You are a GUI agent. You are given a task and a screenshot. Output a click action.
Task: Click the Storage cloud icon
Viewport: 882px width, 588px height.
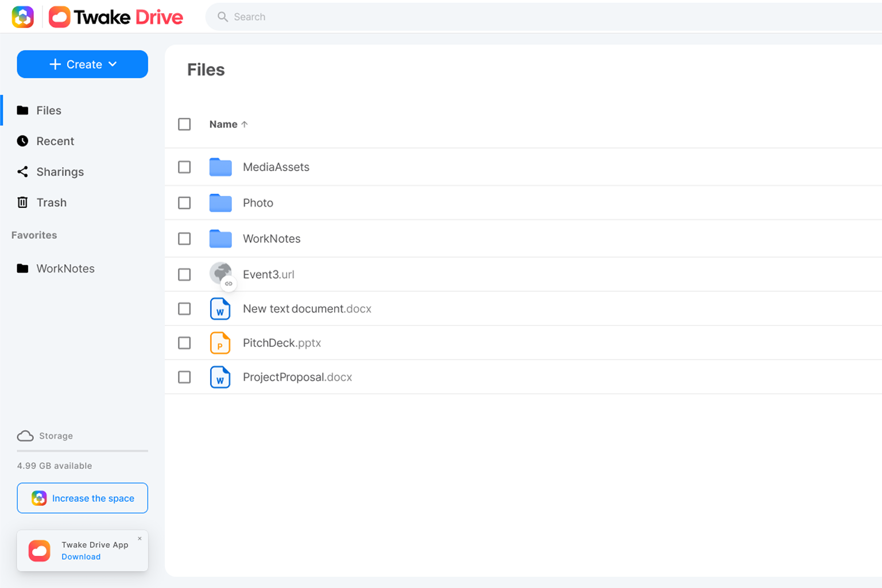[x=25, y=436]
